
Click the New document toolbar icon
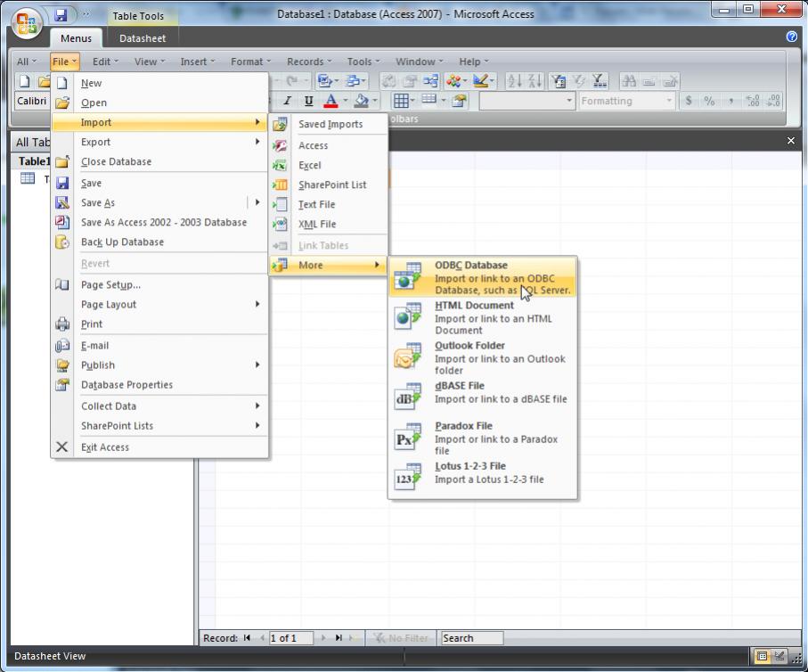point(24,81)
